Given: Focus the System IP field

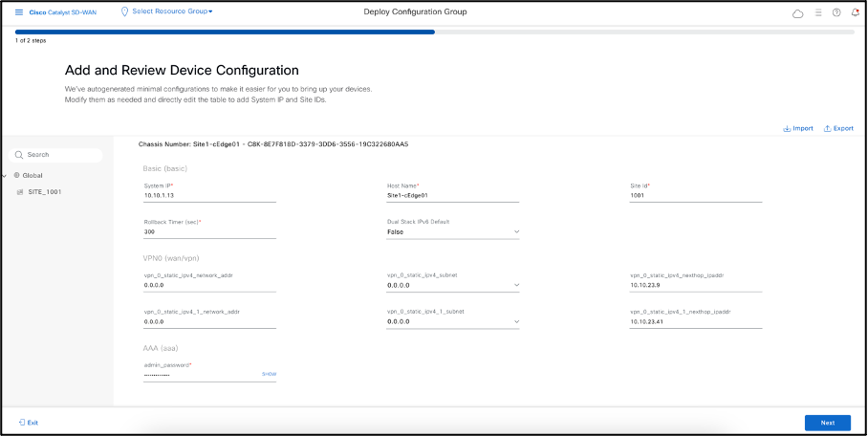Looking at the screenshot, I should pos(209,195).
